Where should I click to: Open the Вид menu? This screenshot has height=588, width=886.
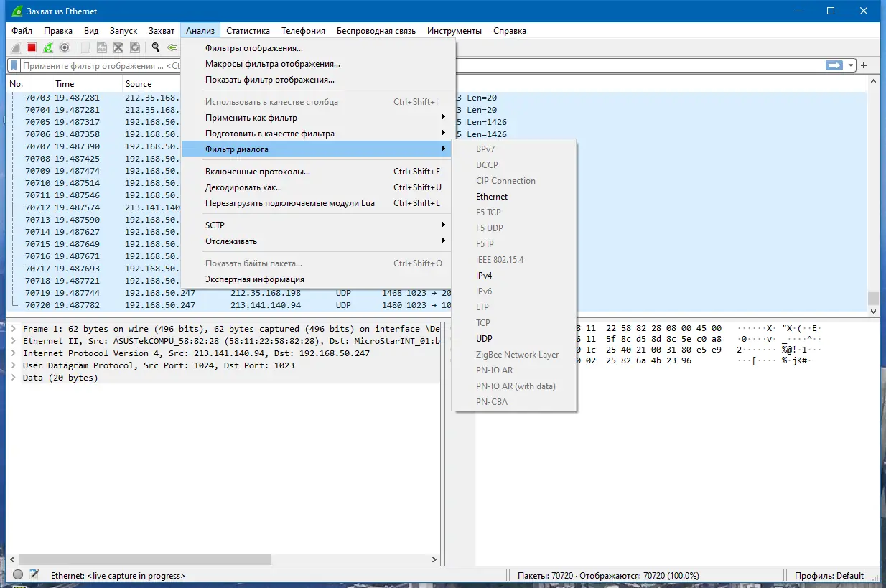(x=91, y=31)
